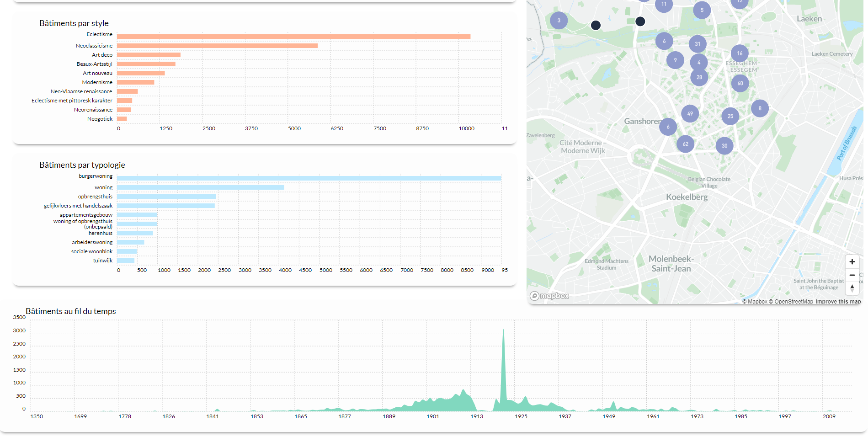
Task: Select the Beaux-Artsstijl bar
Action: point(146,64)
